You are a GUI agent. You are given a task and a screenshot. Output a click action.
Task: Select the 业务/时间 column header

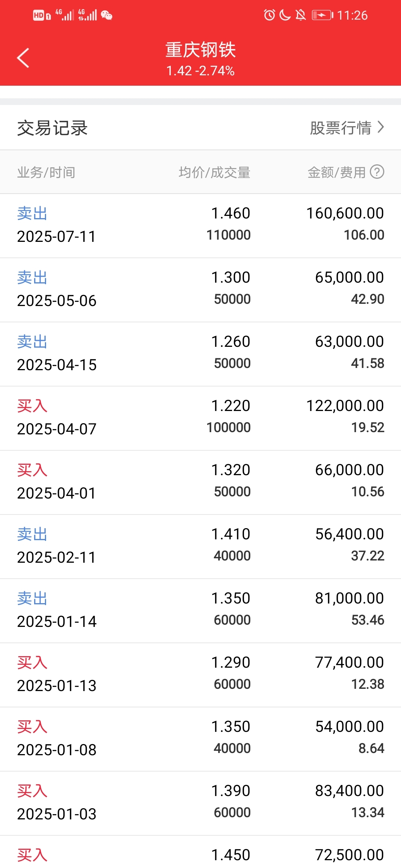click(46, 172)
